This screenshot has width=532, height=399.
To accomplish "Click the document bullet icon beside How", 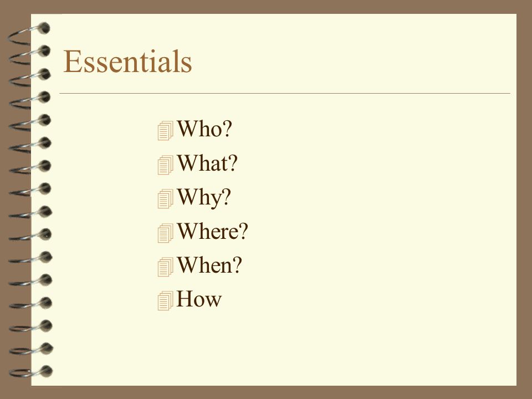I will [x=166, y=300].
